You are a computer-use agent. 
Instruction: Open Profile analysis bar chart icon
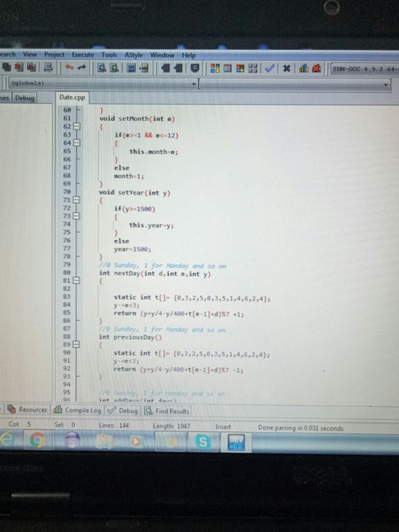(304, 68)
